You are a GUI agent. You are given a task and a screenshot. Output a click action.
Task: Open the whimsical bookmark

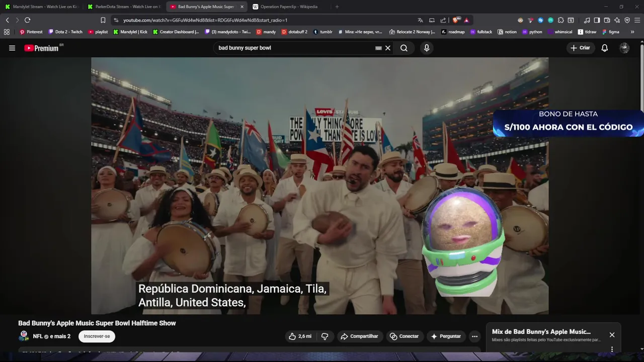click(x=560, y=32)
